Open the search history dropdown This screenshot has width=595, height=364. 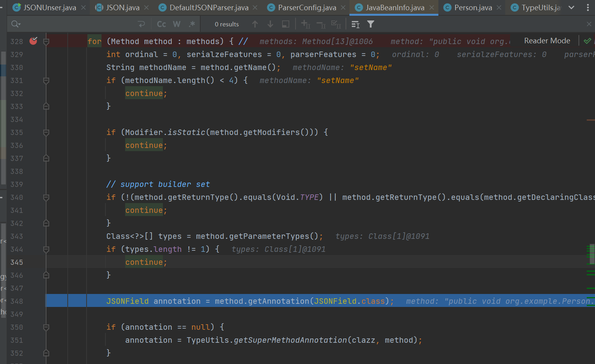(x=16, y=24)
